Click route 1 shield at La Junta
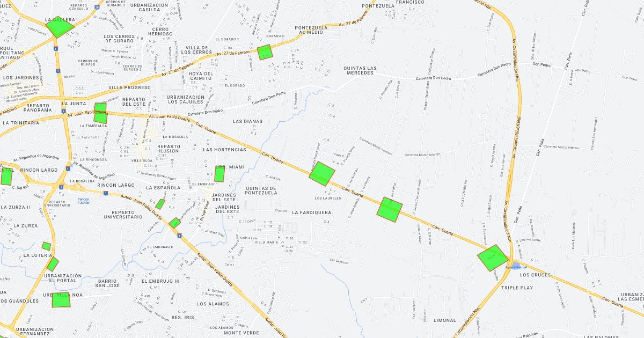 click(x=63, y=111)
